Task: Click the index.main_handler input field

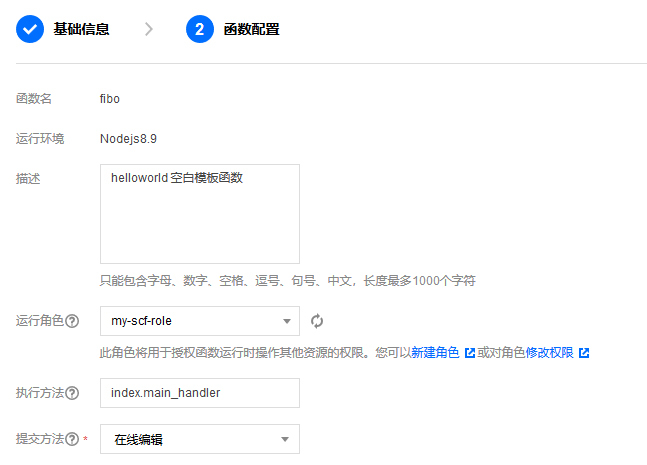Action: (200, 393)
